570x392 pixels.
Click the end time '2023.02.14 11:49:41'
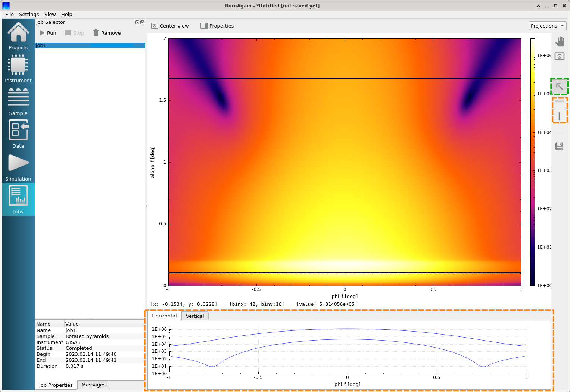point(91,360)
